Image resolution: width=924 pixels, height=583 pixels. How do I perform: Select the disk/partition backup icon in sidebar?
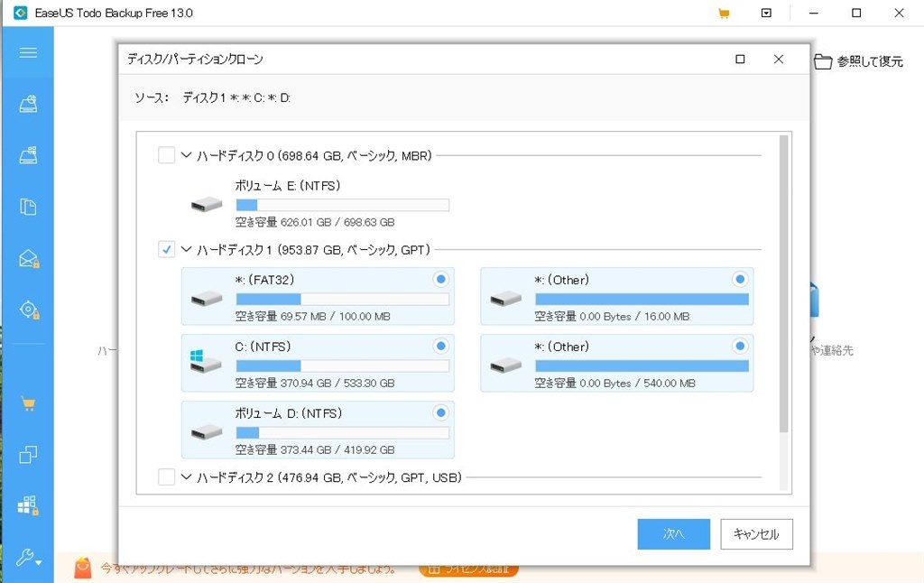[x=28, y=102]
